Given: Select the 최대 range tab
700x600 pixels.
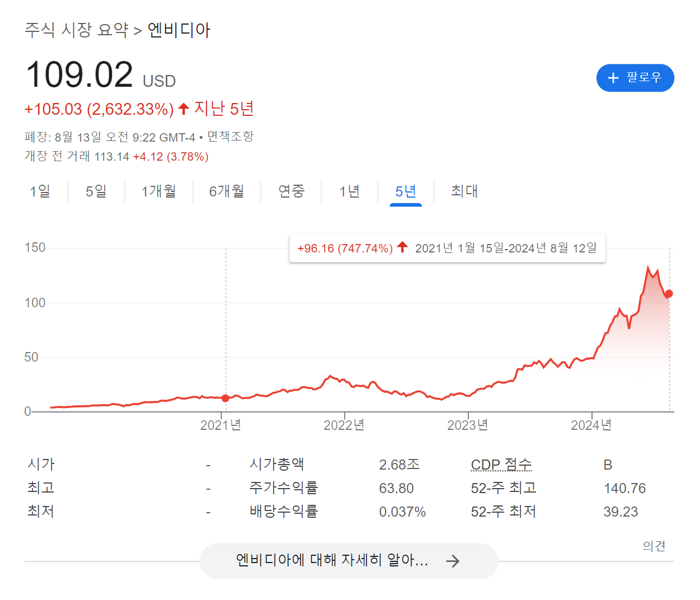Looking at the screenshot, I should tap(464, 191).
